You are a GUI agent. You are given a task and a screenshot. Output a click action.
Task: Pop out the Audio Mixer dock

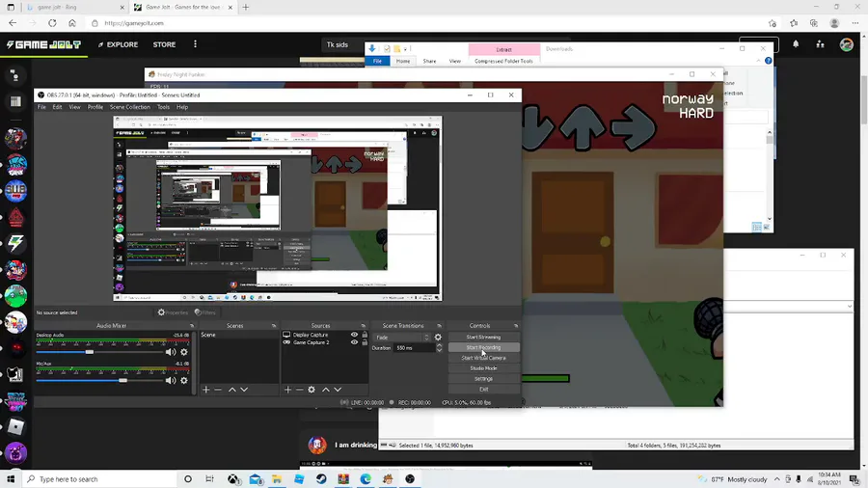point(192,326)
